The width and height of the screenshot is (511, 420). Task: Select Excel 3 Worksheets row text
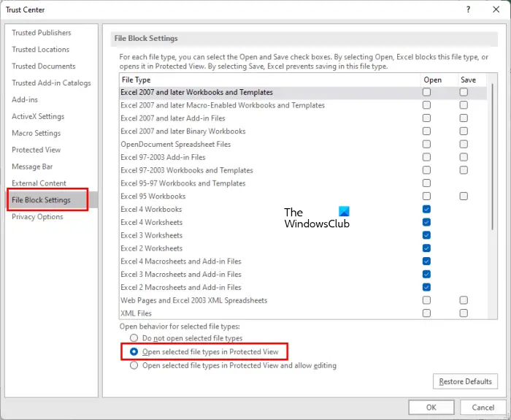[x=152, y=235]
